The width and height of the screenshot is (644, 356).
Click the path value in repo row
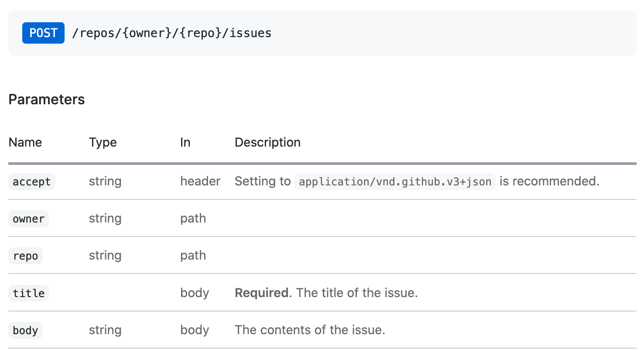(x=193, y=256)
